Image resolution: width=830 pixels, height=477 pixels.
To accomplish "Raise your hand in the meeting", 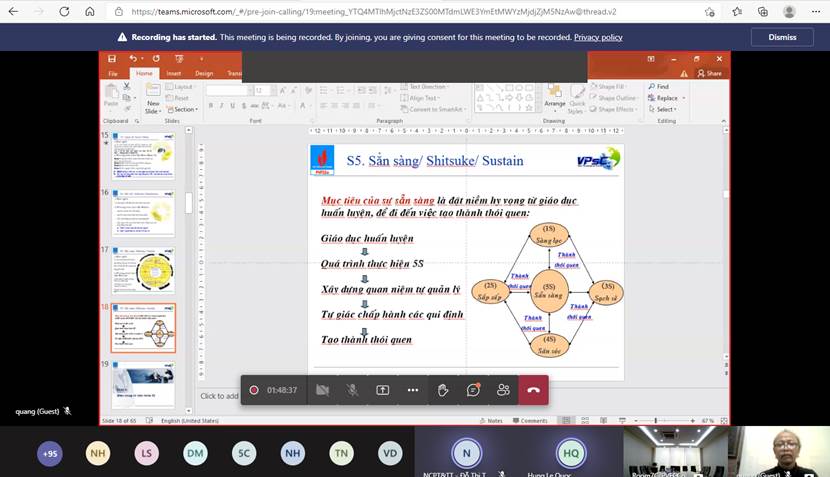I will coord(443,390).
